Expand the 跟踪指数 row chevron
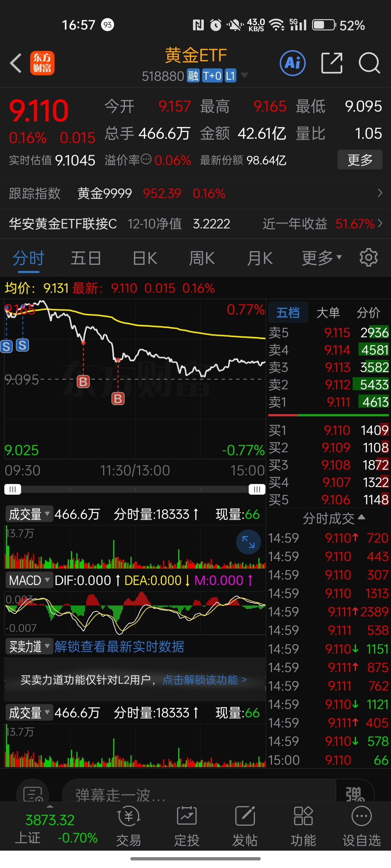 [x=380, y=193]
